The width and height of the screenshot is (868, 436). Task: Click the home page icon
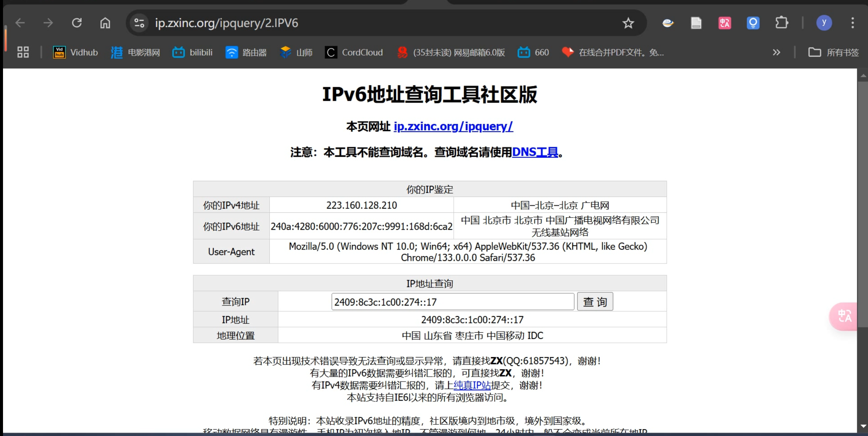[105, 23]
